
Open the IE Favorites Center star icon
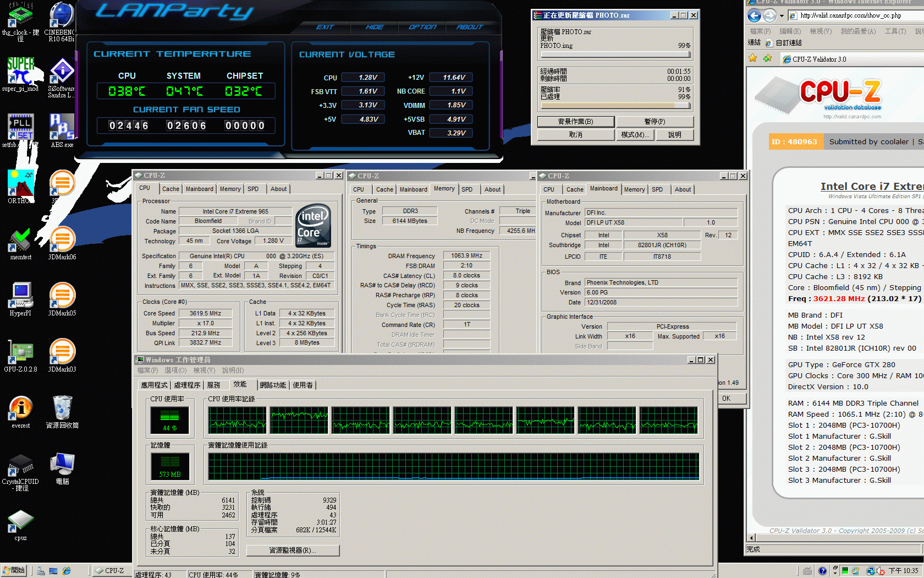pos(752,58)
